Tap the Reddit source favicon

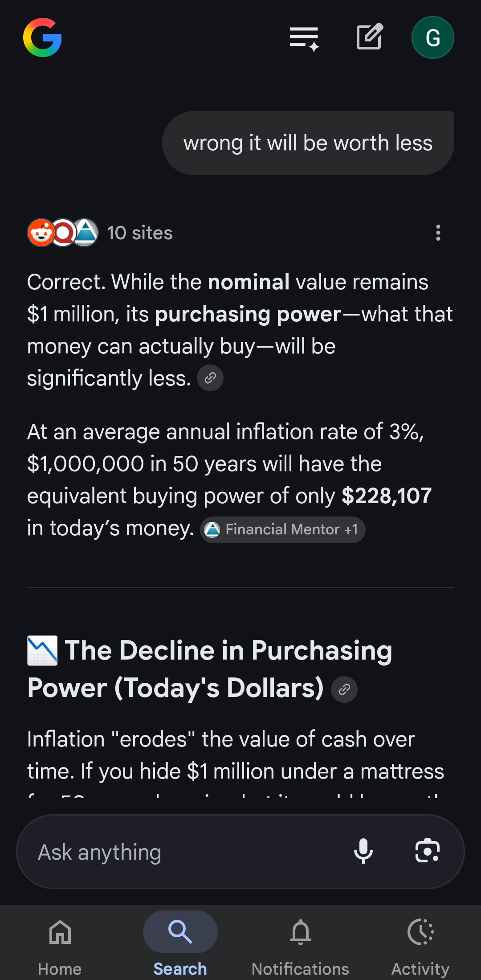point(41,233)
